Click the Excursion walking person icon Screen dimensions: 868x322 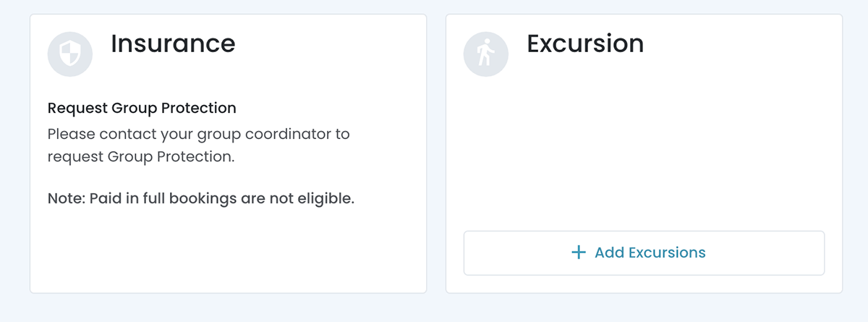(485, 54)
